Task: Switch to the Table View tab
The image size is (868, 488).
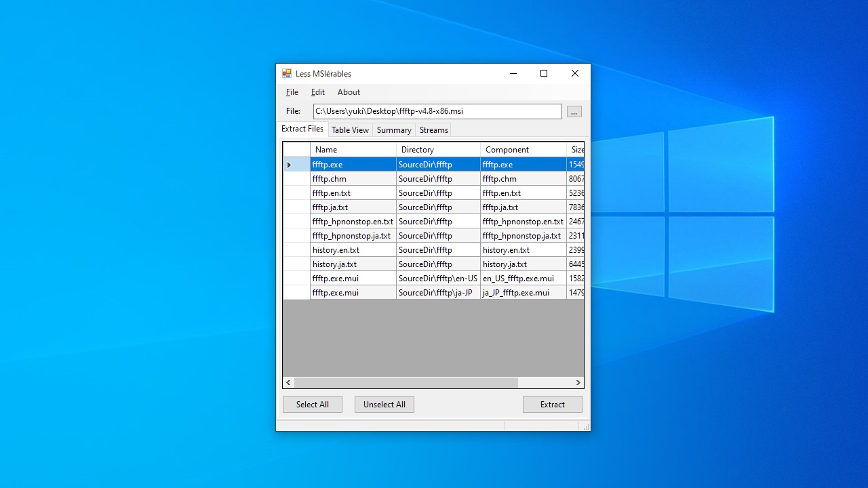Action: pyautogui.click(x=350, y=130)
